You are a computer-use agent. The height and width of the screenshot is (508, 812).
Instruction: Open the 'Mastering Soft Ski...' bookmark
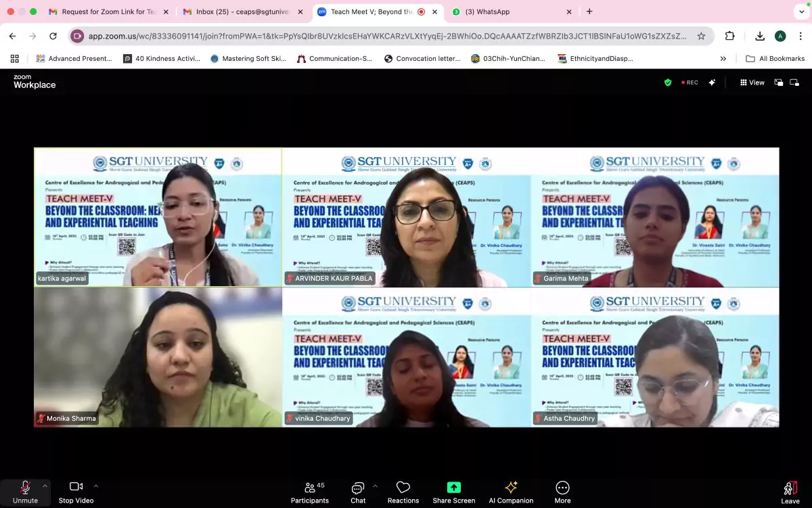click(248, 59)
